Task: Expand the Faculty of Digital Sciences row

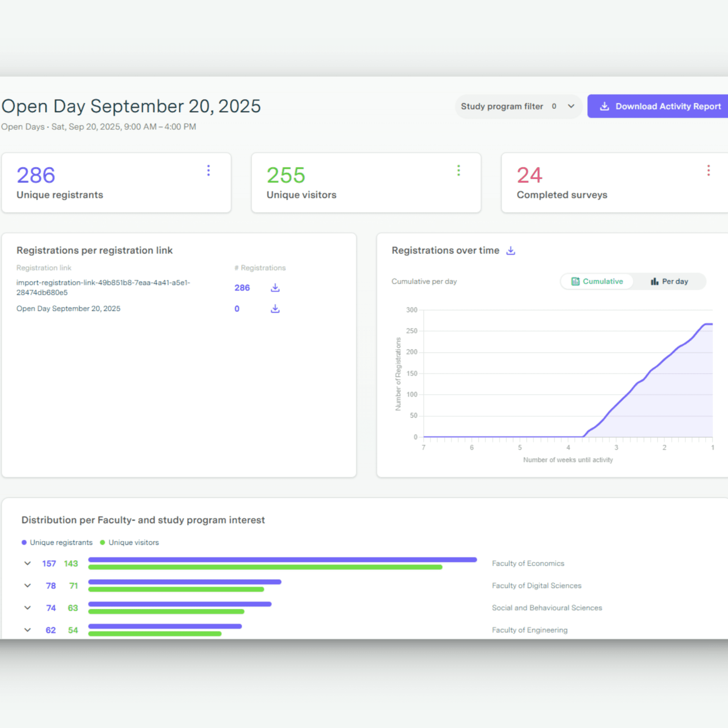Action: click(28, 585)
